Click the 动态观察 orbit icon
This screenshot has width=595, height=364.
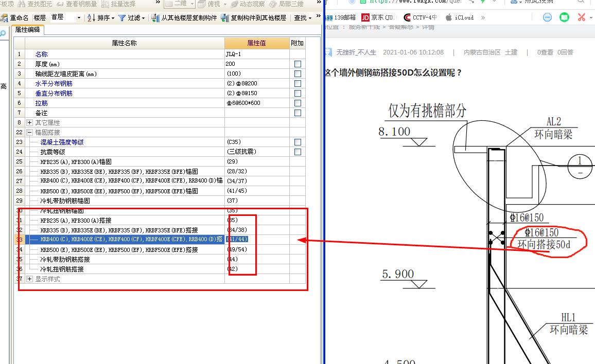[x=235, y=4]
